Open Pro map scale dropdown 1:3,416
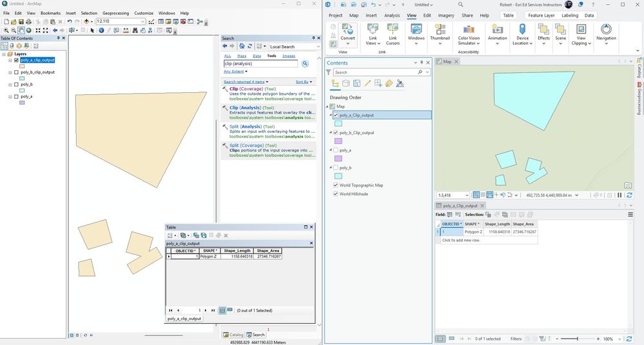644x345 pixels. tap(467, 195)
